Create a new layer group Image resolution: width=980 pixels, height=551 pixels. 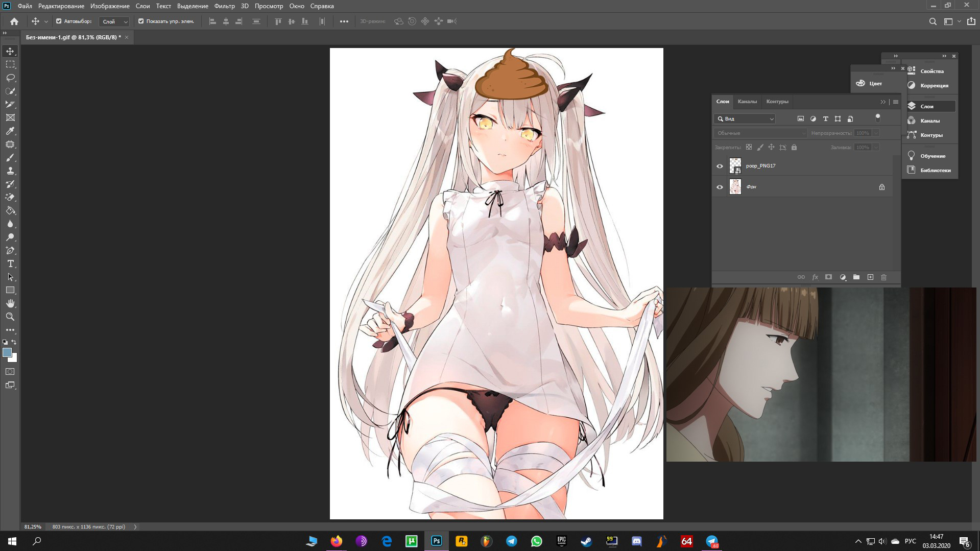856,277
